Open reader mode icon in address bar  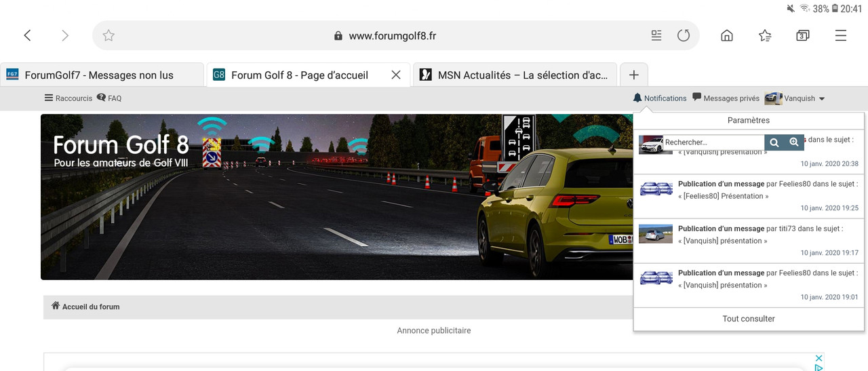(x=656, y=35)
